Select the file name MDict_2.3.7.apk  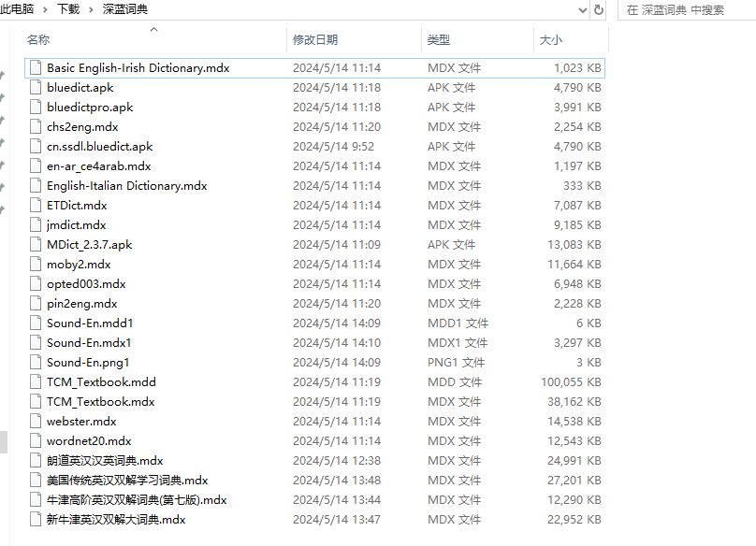point(89,245)
